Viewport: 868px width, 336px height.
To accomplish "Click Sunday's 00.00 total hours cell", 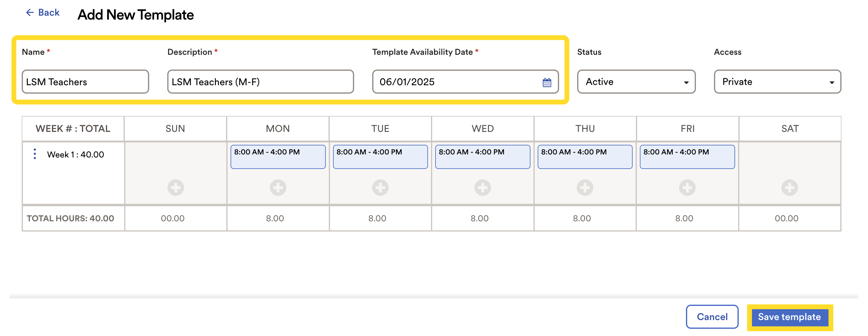I will (175, 219).
